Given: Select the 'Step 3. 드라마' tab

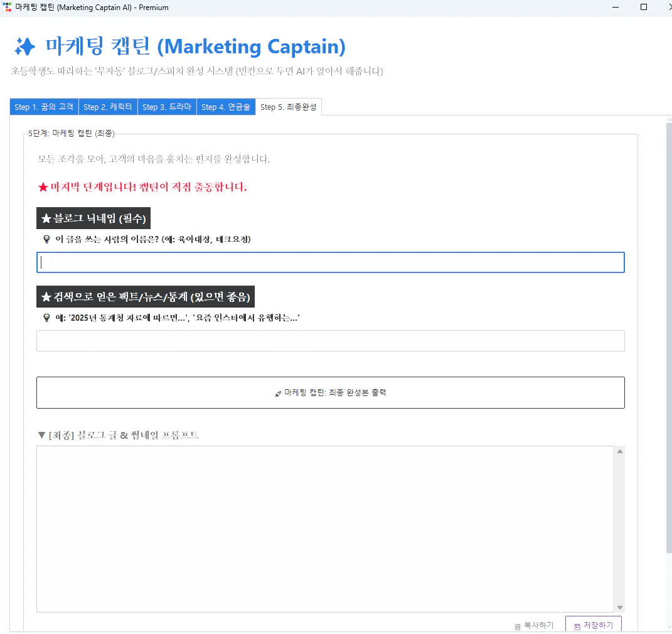Looking at the screenshot, I should click(167, 107).
